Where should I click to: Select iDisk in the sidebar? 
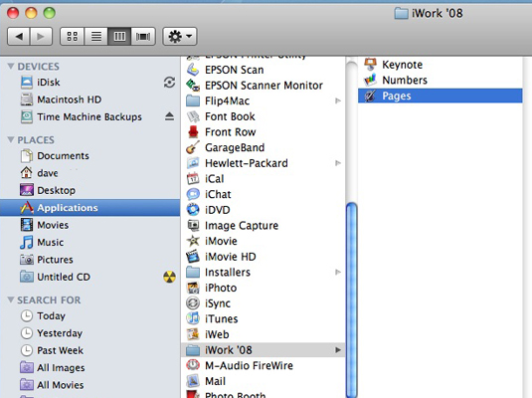point(89,83)
